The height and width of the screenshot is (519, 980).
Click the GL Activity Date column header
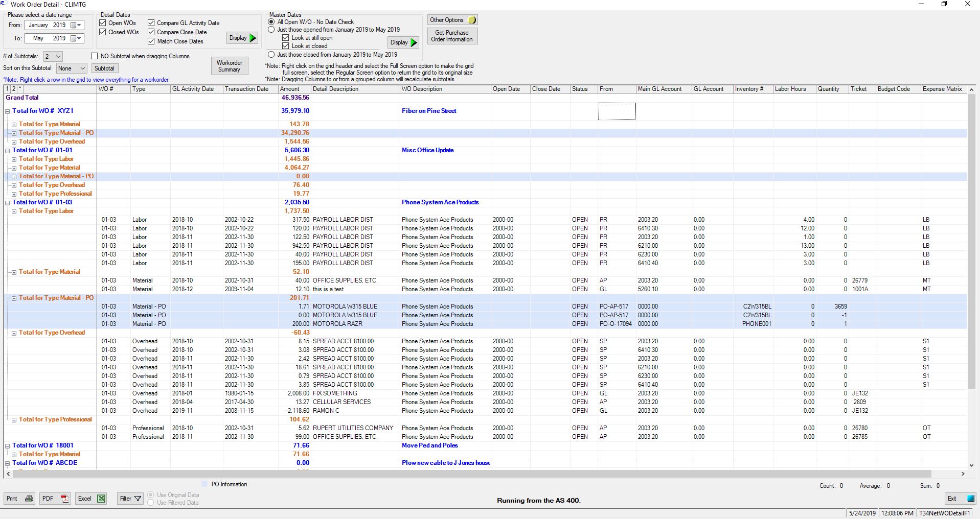[x=196, y=89]
